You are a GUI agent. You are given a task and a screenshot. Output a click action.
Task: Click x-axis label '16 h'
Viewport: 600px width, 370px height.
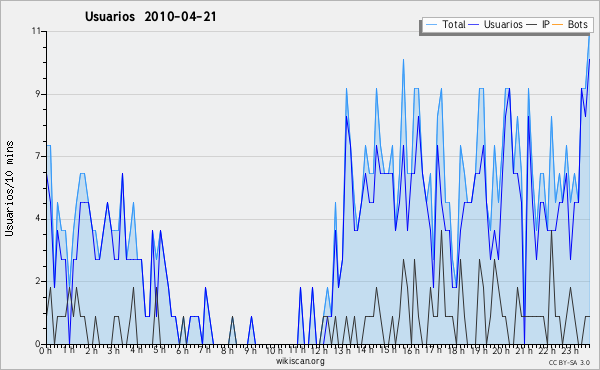pyautogui.click(x=410, y=350)
